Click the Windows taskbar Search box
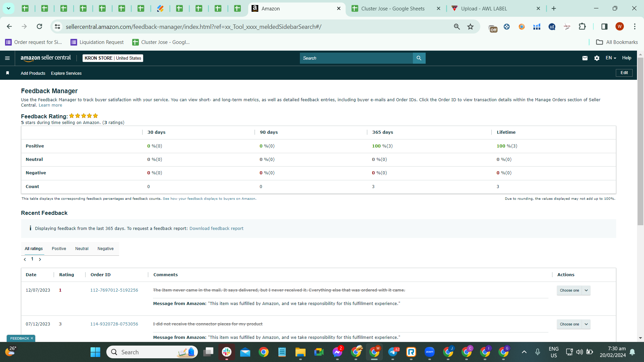Screen dimensions: 644x362 (152, 352)
